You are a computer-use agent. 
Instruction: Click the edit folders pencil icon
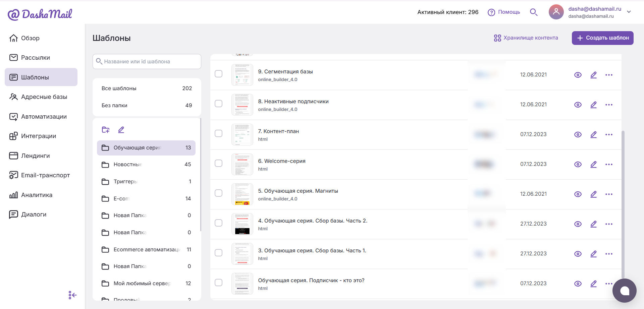point(121,130)
